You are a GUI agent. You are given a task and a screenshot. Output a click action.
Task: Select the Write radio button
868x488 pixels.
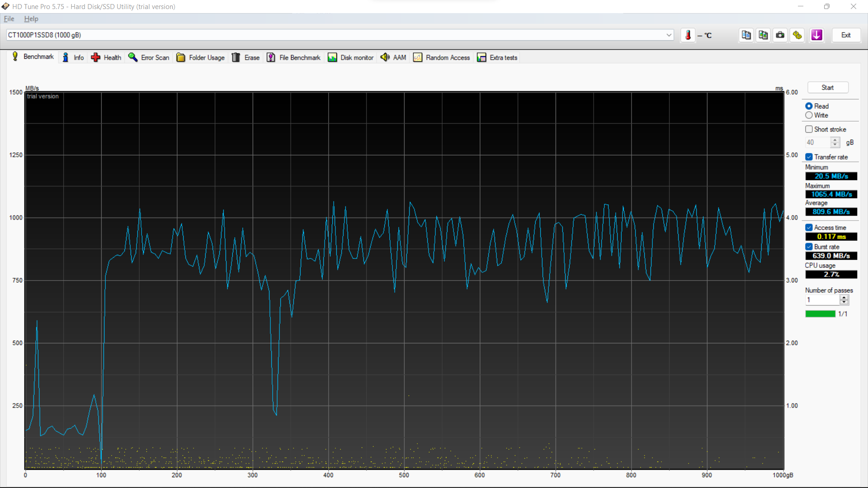tap(809, 115)
